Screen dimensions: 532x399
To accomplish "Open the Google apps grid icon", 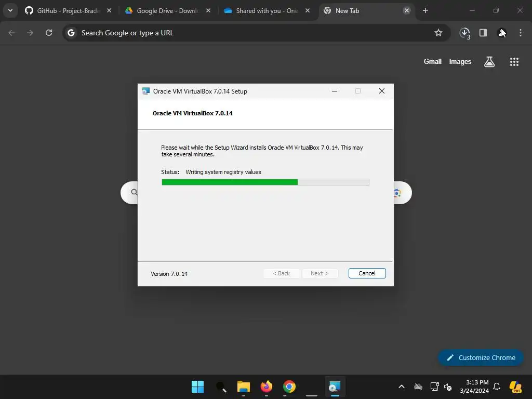I will click(514, 62).
